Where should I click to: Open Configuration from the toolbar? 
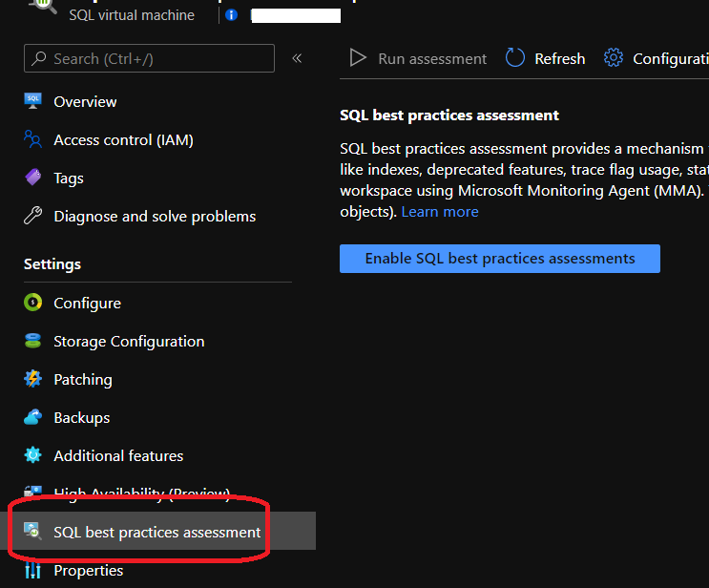657,58
